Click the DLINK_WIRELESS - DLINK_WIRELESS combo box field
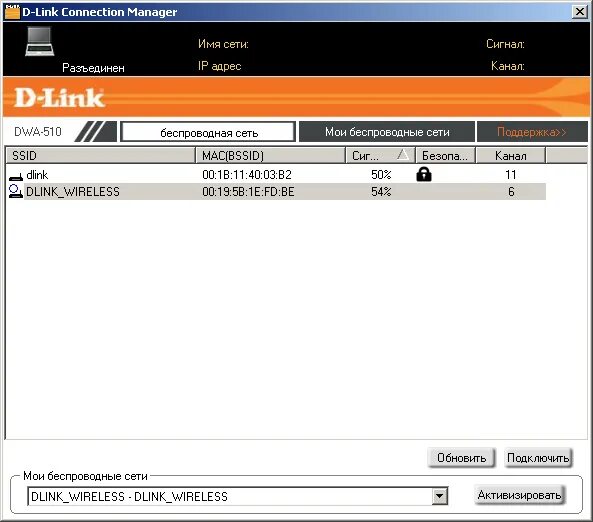The image size is (593, 522). point(238,496)
